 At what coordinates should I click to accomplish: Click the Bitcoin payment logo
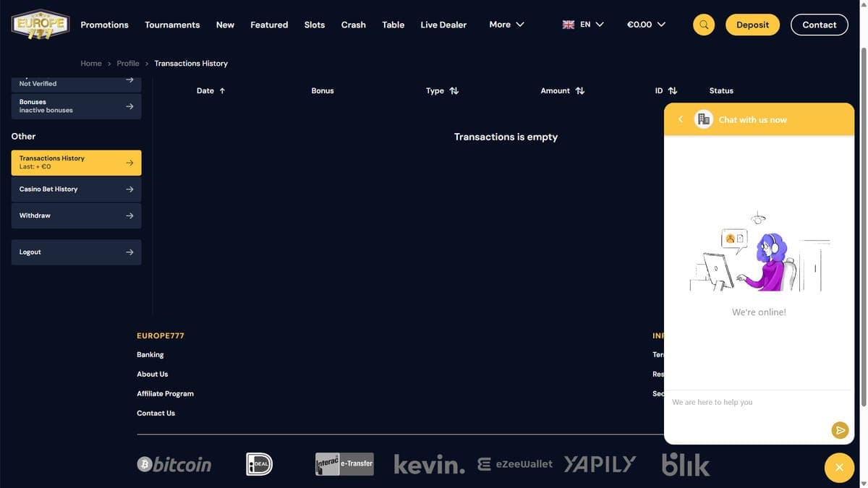174,464
